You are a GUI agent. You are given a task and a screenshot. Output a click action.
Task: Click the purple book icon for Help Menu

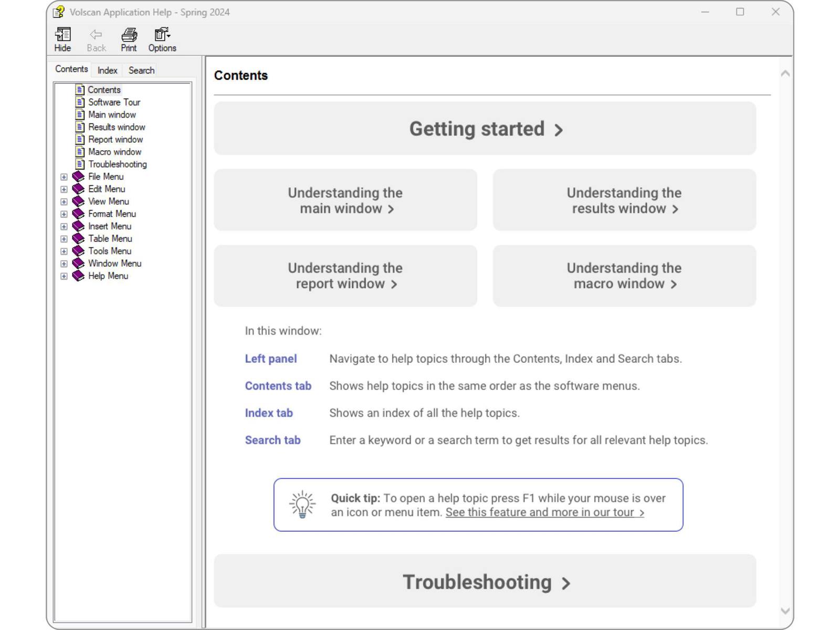pos(78,276)
